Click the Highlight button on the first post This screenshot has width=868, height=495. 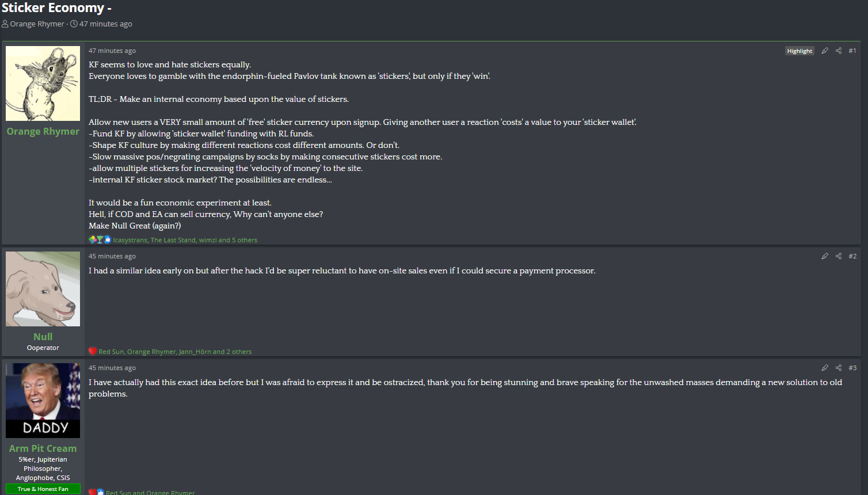[800, 51]
